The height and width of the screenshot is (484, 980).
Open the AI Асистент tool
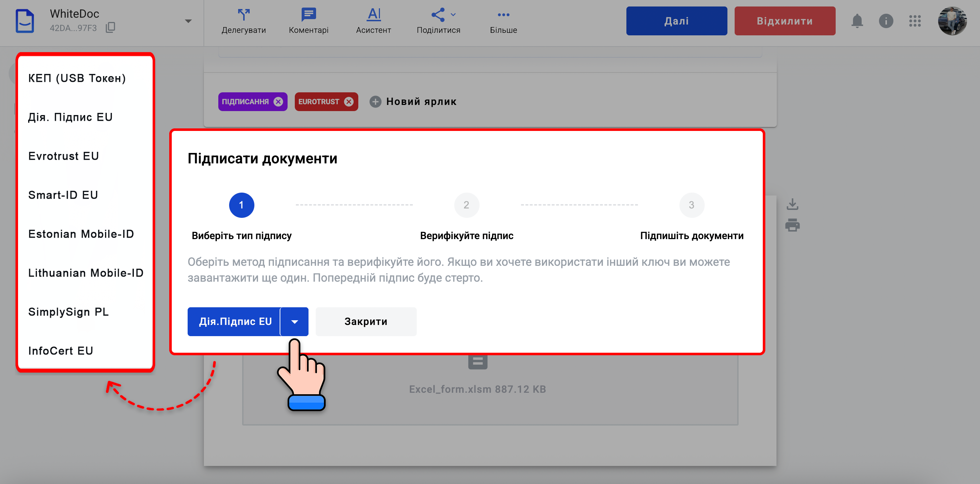point(373,15)
